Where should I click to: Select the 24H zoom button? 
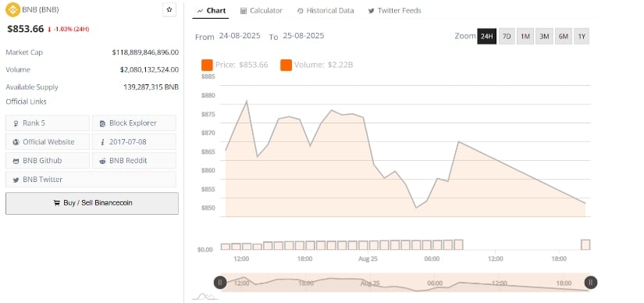point(486,36)
